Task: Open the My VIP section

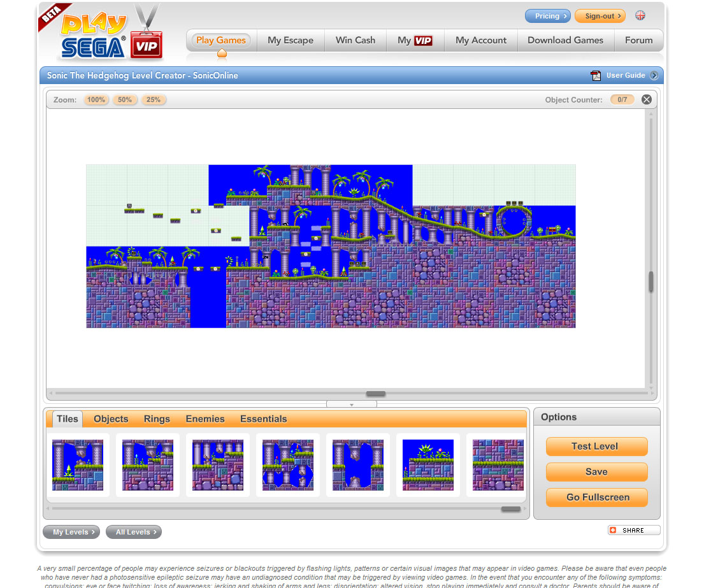Action: click(415, 40)
